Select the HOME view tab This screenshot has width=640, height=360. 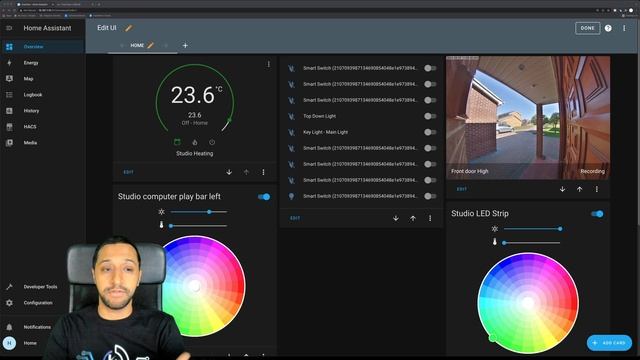click(137, 45)
